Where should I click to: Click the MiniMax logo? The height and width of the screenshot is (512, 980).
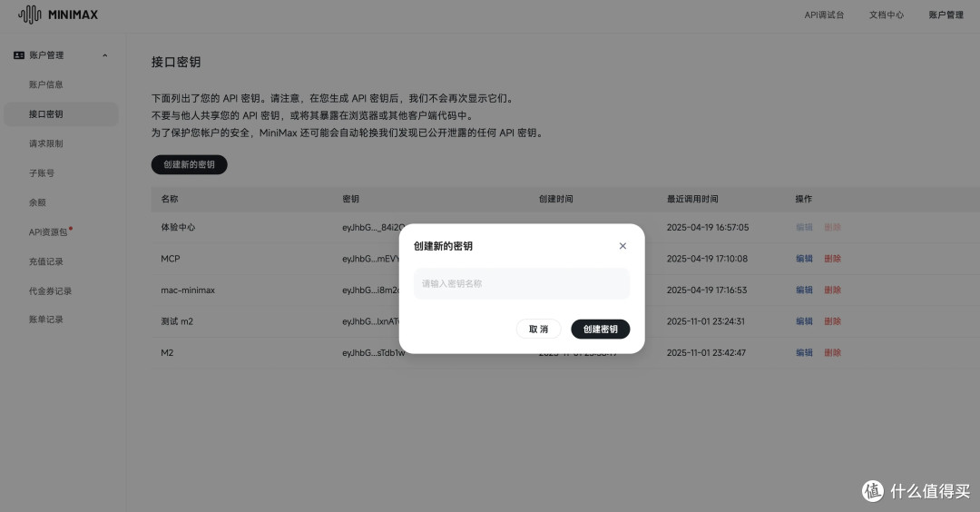click(58, 15)
